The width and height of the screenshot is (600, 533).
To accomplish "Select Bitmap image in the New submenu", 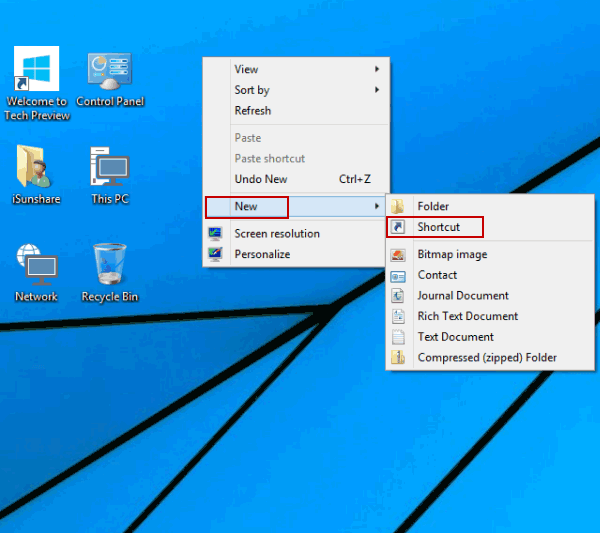I will [x=452, y=255].
